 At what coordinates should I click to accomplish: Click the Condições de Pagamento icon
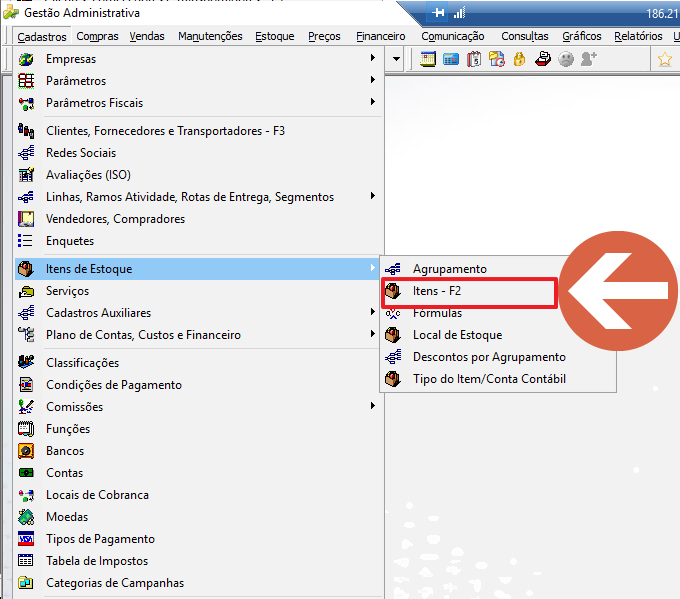pyautogui.click(x=26, y=385)
